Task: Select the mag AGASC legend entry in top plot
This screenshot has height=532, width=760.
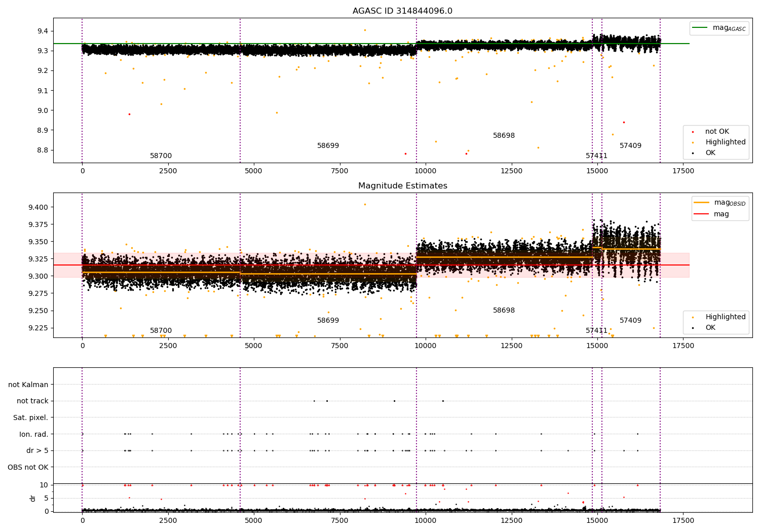Action: 719,28
